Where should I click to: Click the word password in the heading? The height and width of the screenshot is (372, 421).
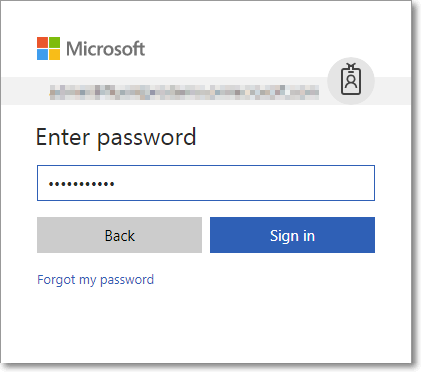[x=147, y=138]
